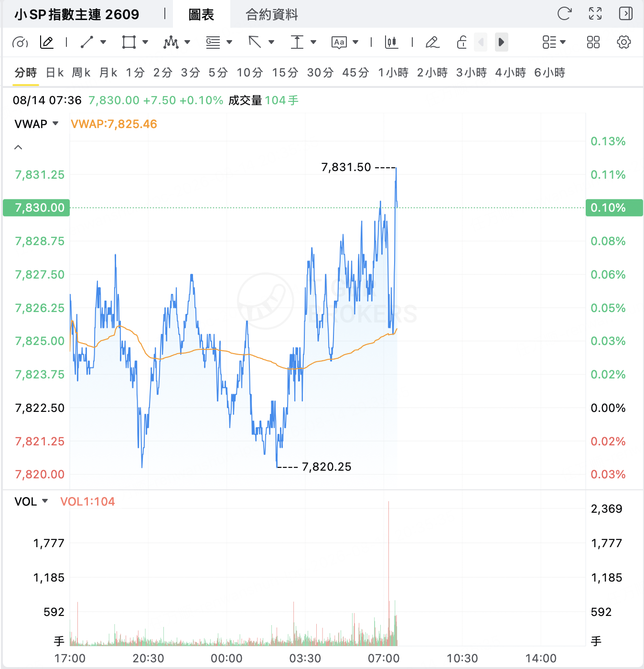Collapse the side panel icon

click(625, 13)
